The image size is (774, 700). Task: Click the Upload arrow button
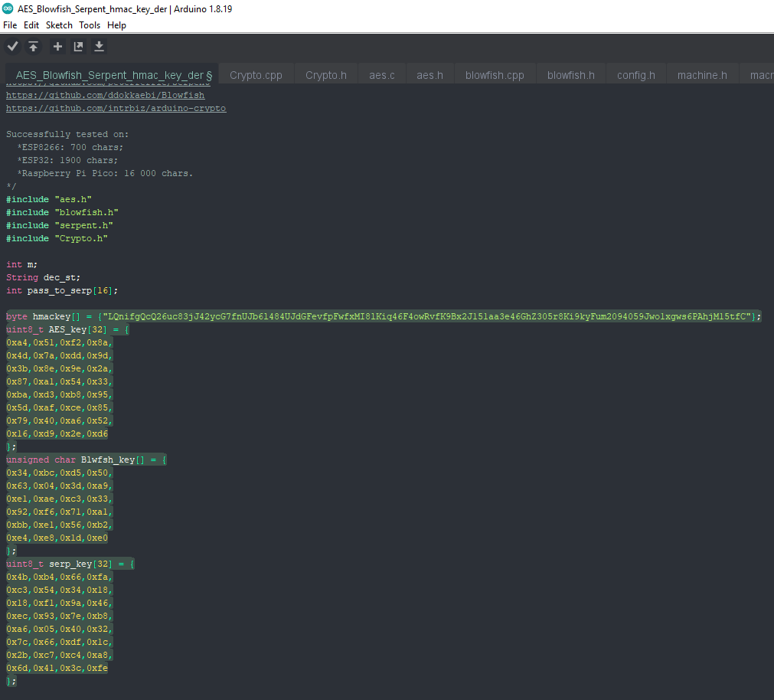pyautogui.click(x=33, y=47)
